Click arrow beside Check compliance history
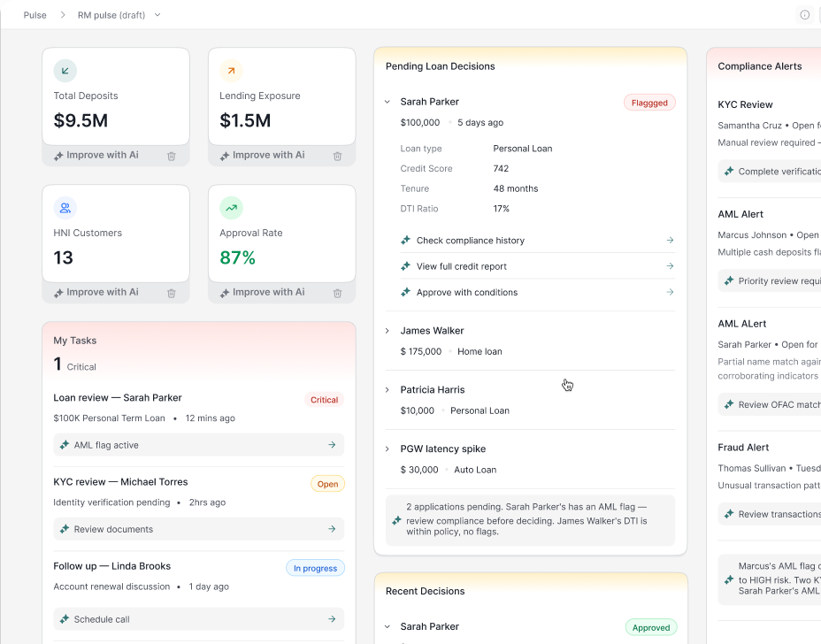Image resolution: width=821 pixels, height=644 pixels. 670,240
